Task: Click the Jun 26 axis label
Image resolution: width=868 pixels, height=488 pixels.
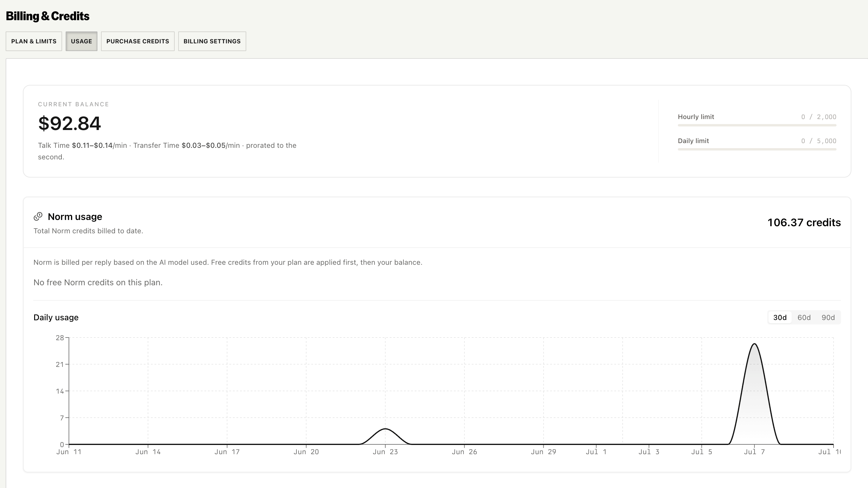Action: coord(464,452)
